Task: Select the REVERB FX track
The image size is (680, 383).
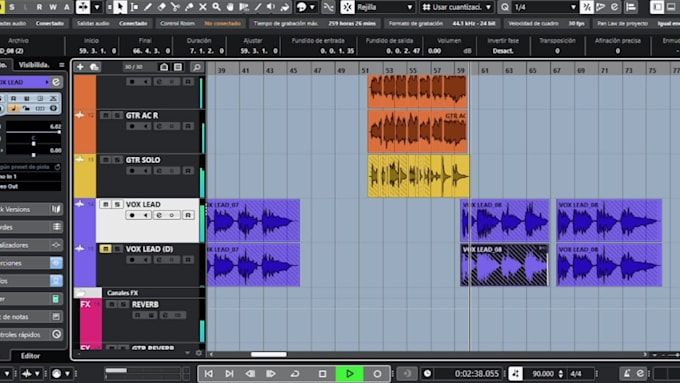Action: click(145, 304)
